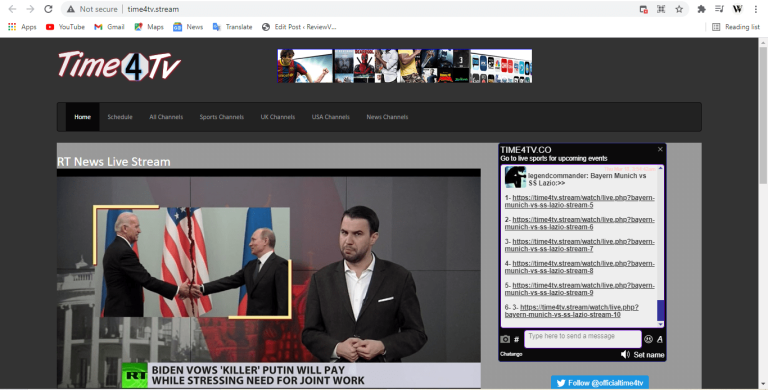Open the Chrome three-dot menu

(x=756, y=9)
